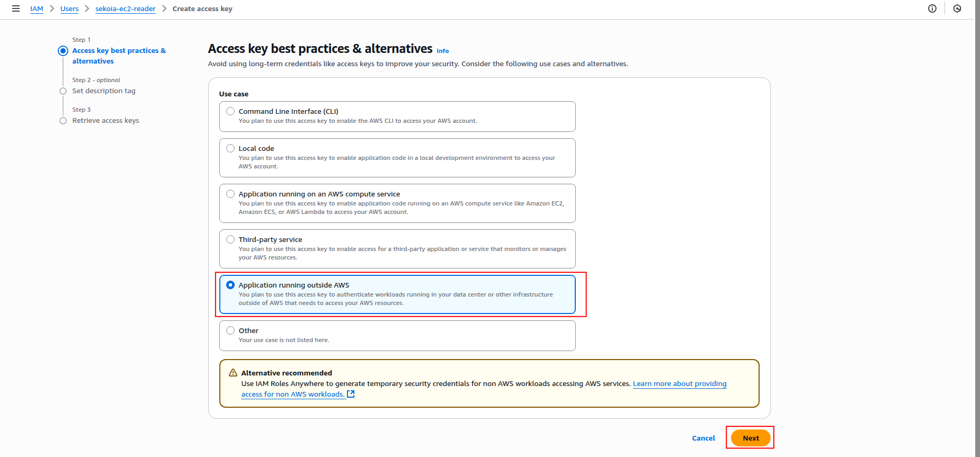Viewport: 980px width, 457px height.
Task: Cancel access key creation
Action: click(703, 438)
